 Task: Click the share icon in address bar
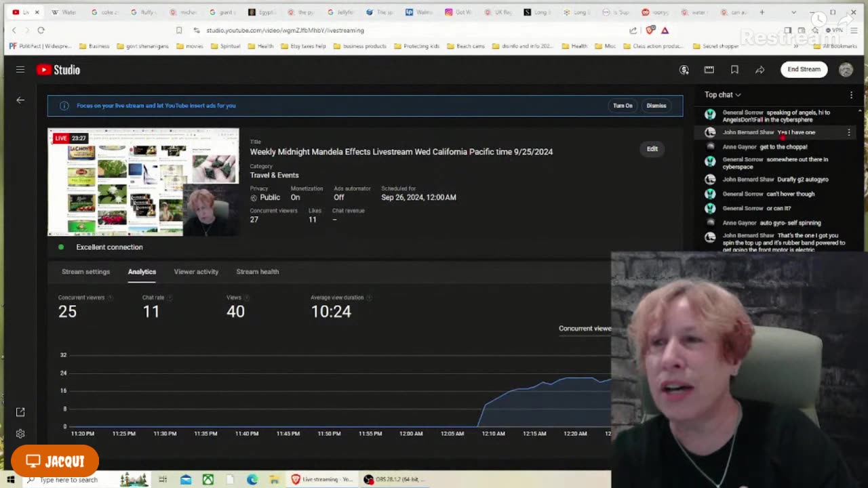(x=633, y=30)
